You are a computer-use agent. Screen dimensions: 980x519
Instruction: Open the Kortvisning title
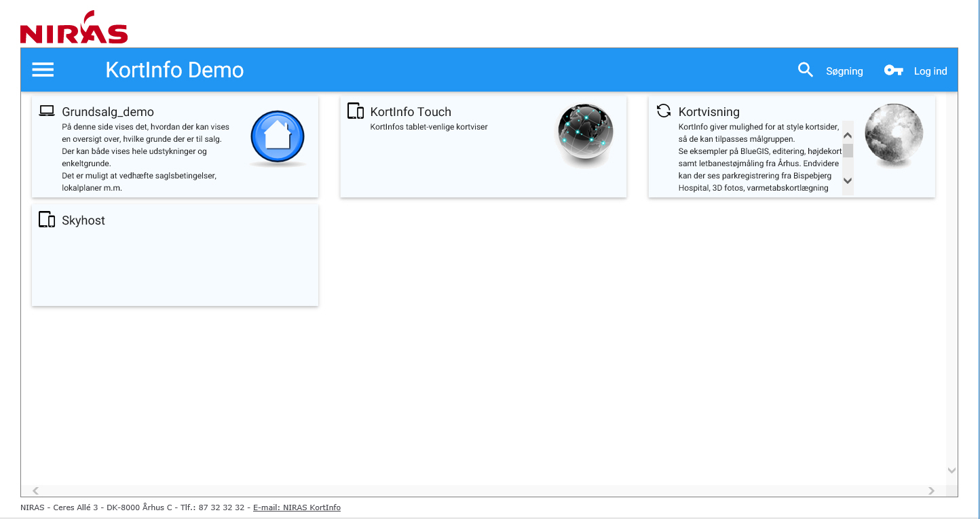point(709,112)
